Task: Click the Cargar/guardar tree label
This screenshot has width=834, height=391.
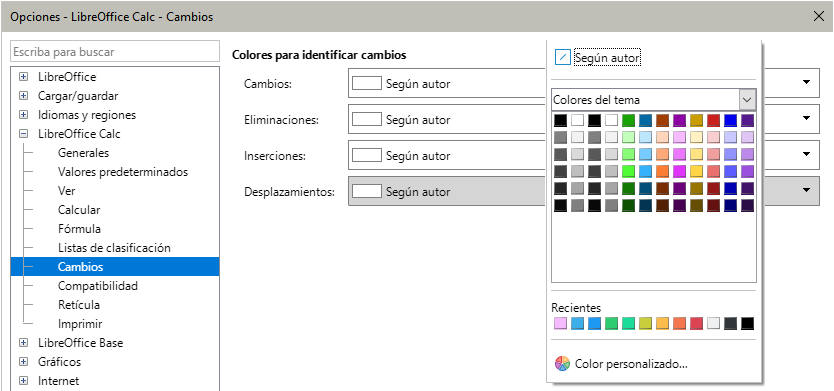Action: point(78,96)
